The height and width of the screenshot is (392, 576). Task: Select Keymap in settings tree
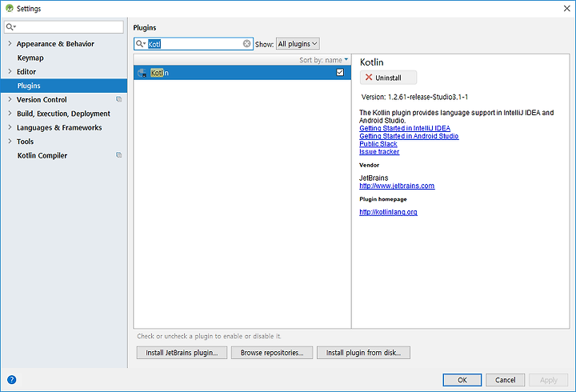30,58
